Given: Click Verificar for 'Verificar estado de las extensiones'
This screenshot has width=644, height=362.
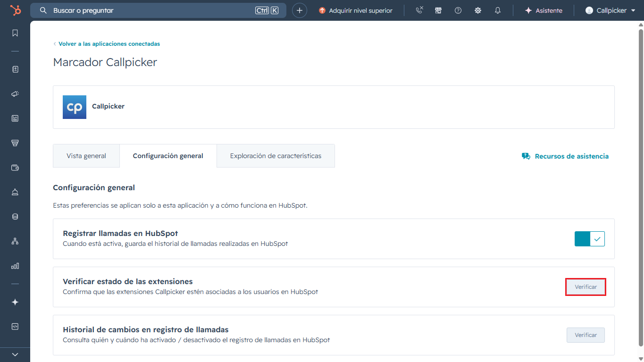Looking at the screenshot, I should pyautogui.click(x=585, y=287).
